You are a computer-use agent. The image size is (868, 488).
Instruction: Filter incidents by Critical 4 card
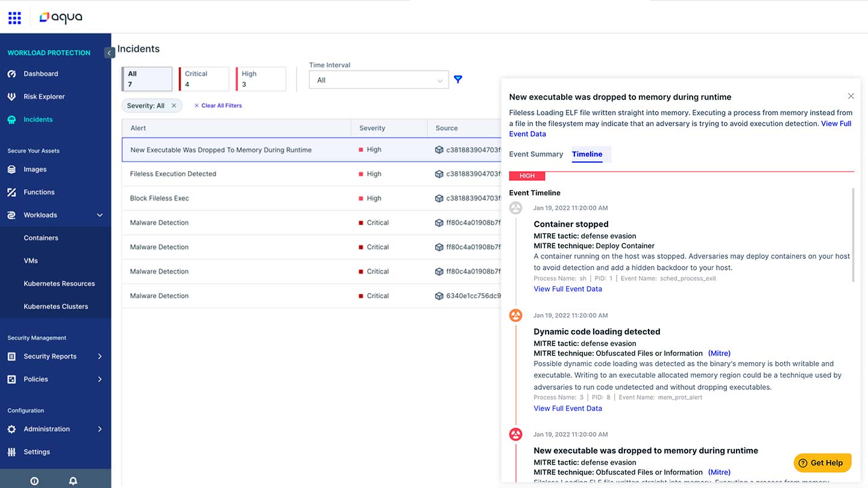(204, 79)
